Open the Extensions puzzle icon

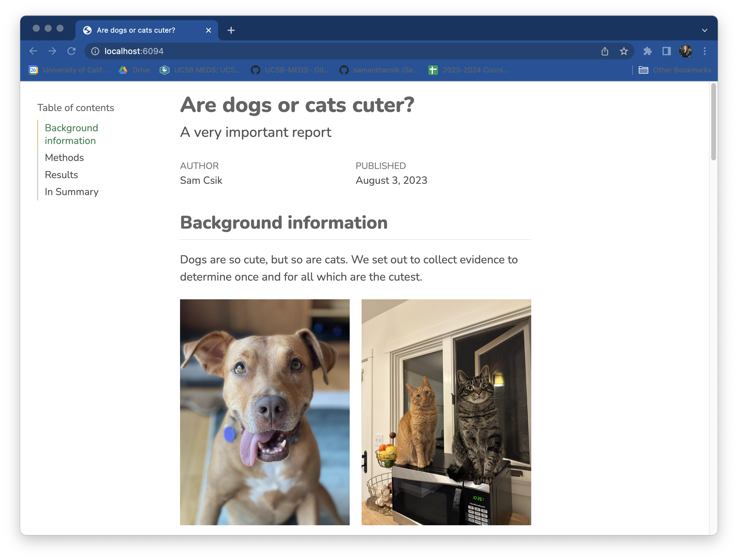click(x=647, y=51)
